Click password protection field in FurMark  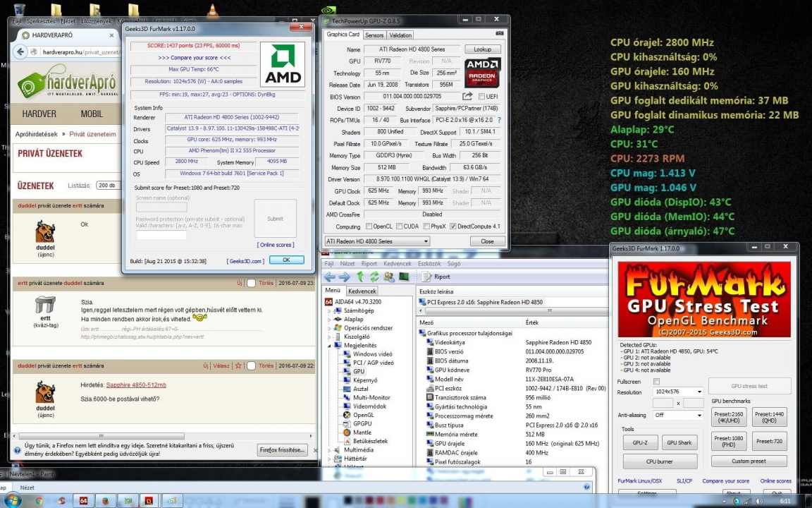(x=161, y=235)
